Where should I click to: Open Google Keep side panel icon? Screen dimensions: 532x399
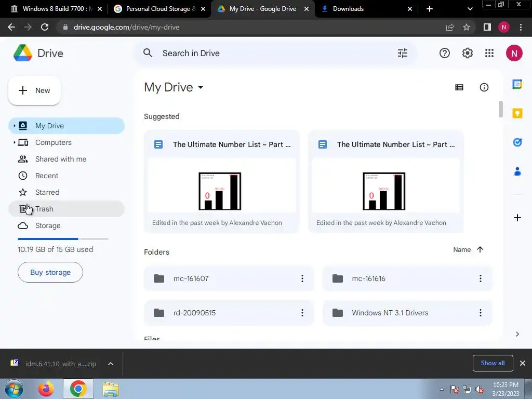point(517,113)
